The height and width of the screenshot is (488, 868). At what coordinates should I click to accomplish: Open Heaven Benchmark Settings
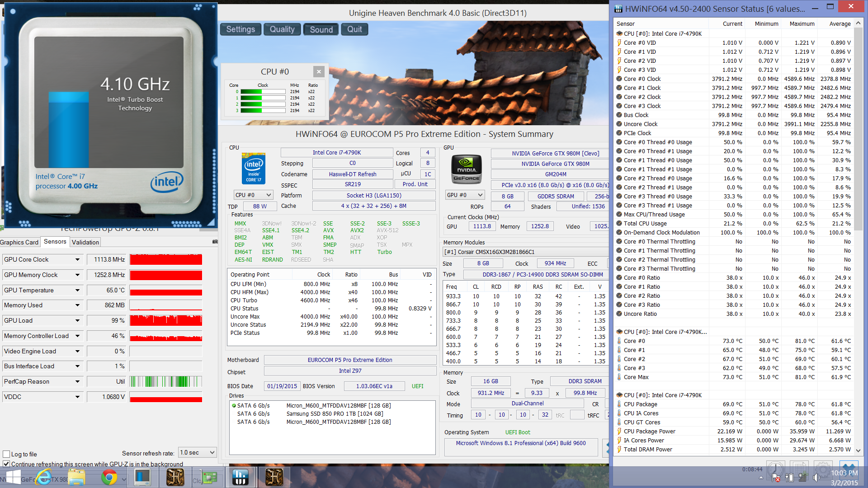[x=241, y=29]
